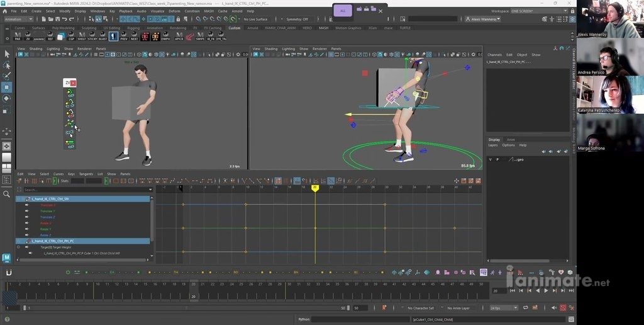Activate the Paint Selection tool
This screenshot has width=644, height=325.
pos(6,76)
